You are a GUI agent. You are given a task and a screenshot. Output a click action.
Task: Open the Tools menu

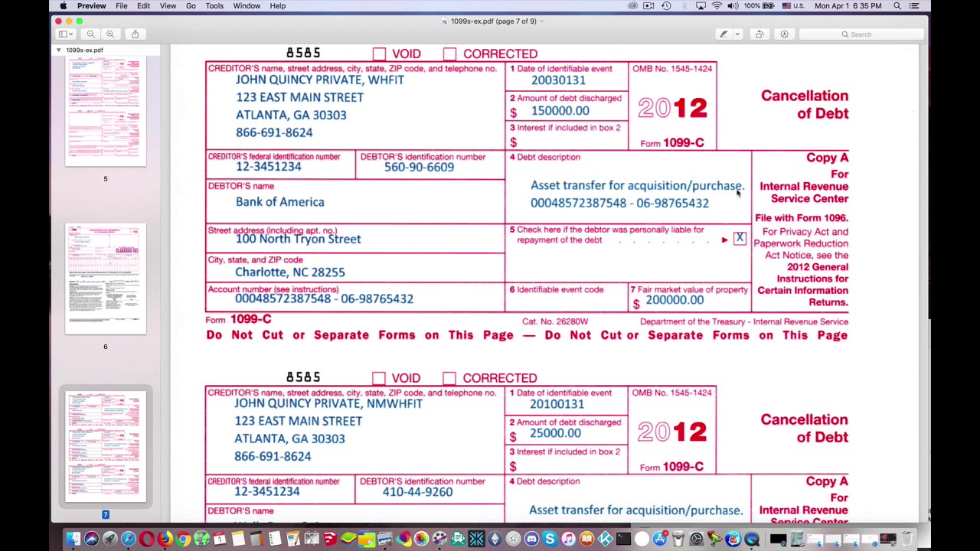[214, 6]
